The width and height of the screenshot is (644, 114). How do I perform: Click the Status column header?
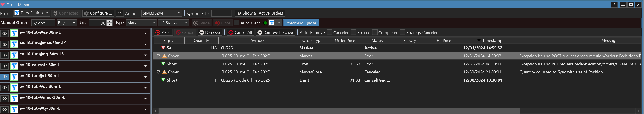[377, 40]
